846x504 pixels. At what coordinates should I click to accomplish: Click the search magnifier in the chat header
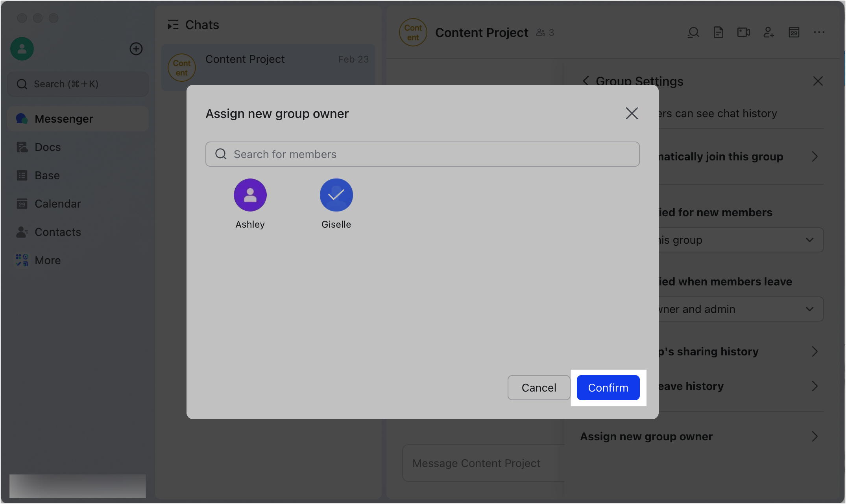tap(693, 32)
